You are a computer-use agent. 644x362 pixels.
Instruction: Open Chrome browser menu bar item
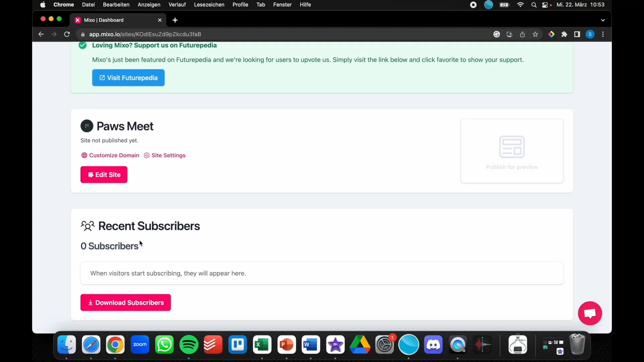point(63,4)
